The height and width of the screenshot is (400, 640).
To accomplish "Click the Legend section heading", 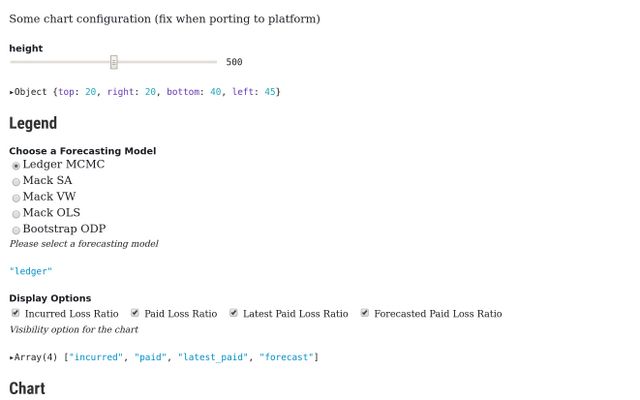I will pos(33,124).
